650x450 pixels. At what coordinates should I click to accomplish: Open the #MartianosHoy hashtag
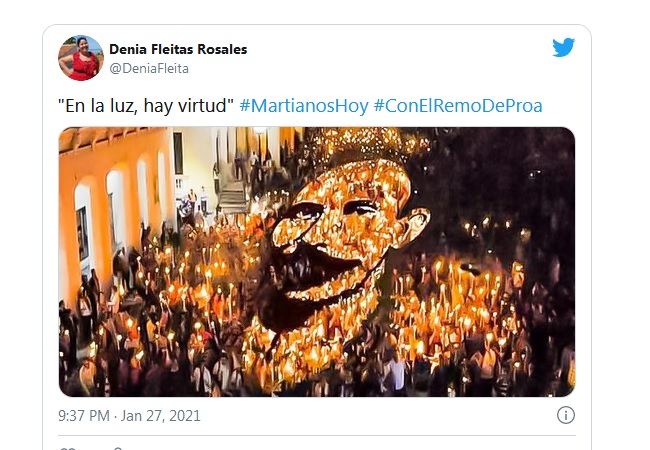click(304, 106)
